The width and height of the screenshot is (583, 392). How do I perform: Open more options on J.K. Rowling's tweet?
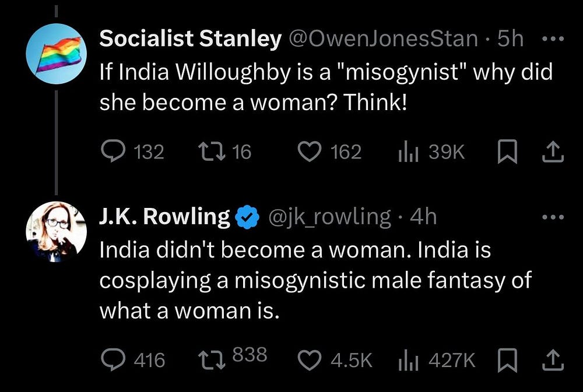point(553,217)
